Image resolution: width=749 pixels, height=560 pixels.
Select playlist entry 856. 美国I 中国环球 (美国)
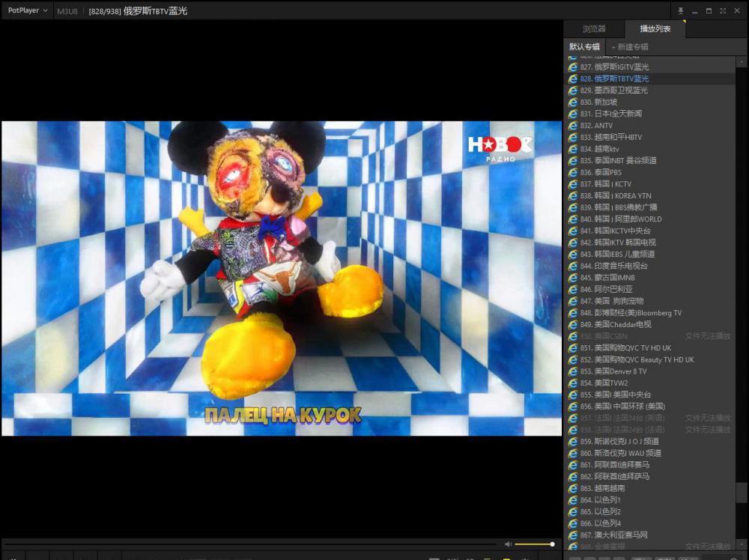650,407
